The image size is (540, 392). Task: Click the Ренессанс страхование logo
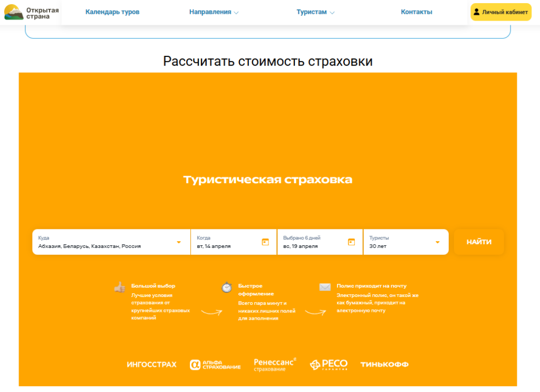[x=275, y=365]
